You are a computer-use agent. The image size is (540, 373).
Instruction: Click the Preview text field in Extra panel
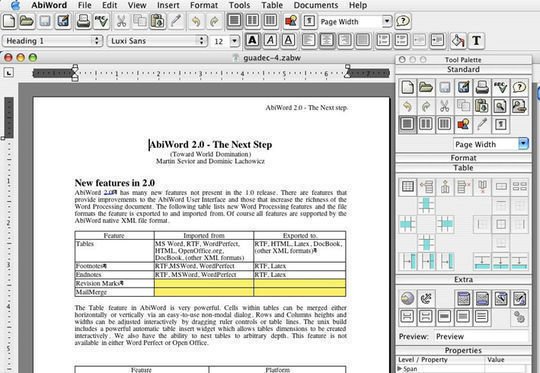pos(481,336)
